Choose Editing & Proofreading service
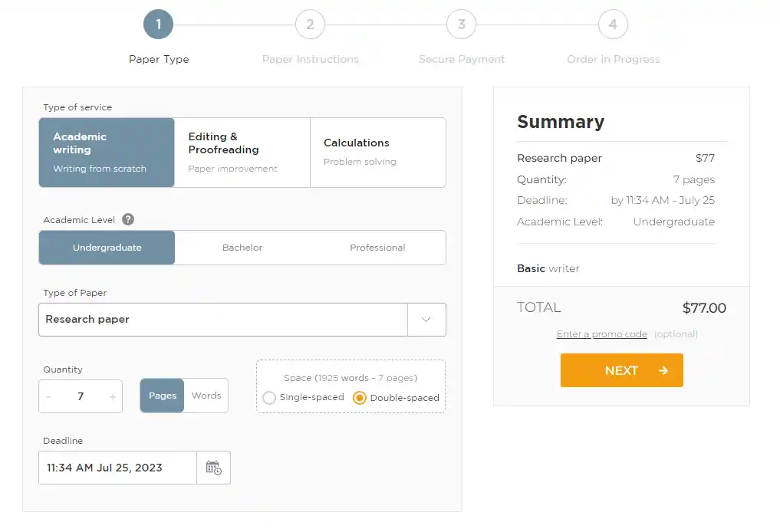The image size is (780, 532). (x=242, y=152)
